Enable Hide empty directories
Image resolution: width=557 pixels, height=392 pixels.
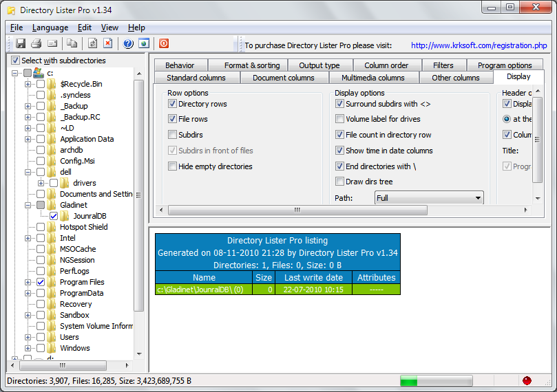coord(172,166)
